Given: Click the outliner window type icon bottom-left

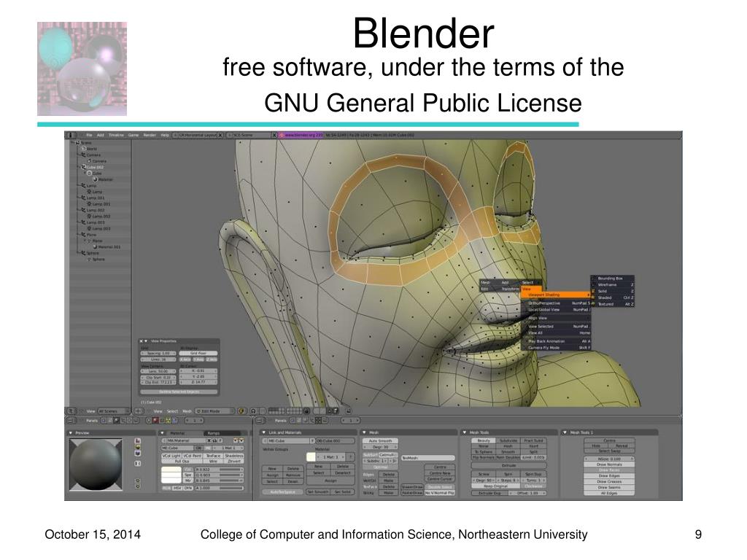Looking at the screenshot, I should point(71,411).
